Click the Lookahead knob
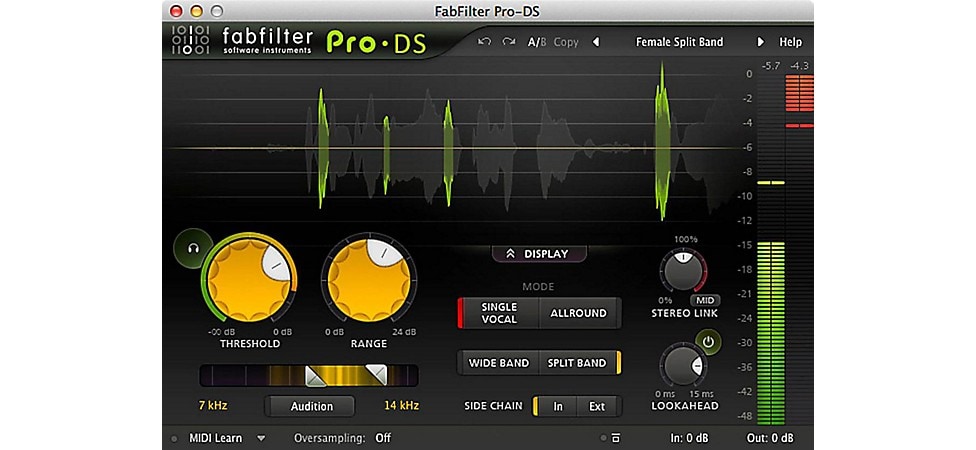This screenshot has height=450, width=976. 683,366
